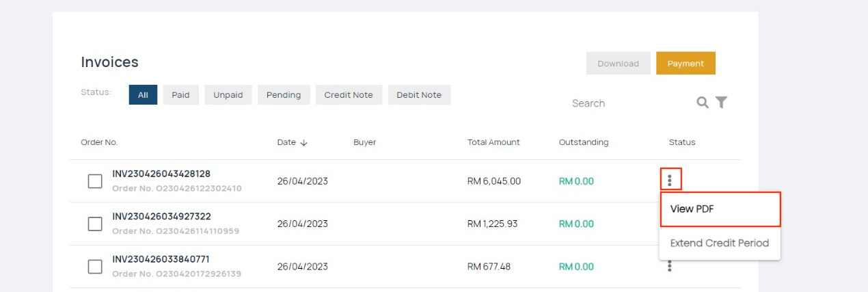The height and width of the screenshot is (292, 868).
Task: Open the filter funnel icon
Action: 721,103
